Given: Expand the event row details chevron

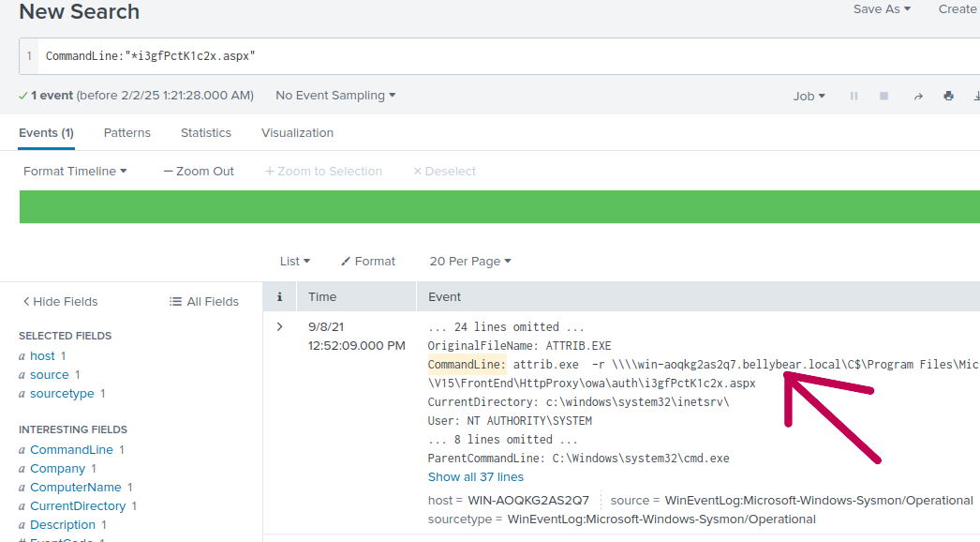Looking at the screenshot, I should pos(279,326).
